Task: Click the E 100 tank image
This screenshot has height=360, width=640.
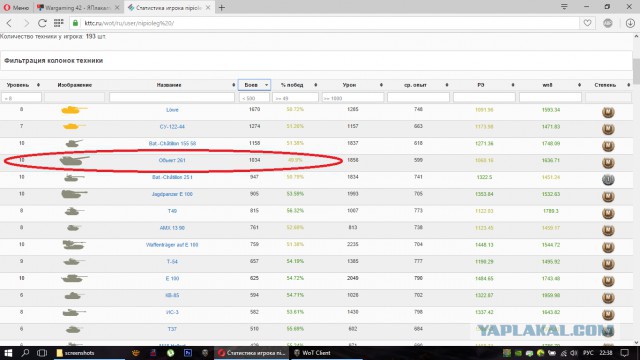Action: click(74, 278)
